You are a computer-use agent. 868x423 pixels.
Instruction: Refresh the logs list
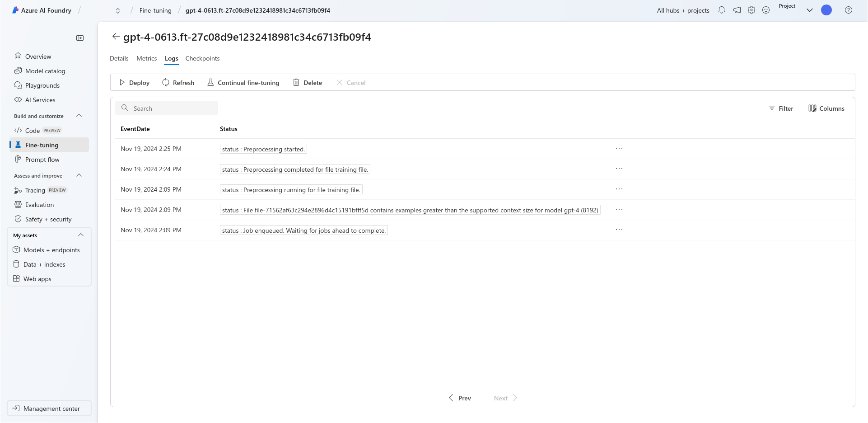[x=178, y=83]
